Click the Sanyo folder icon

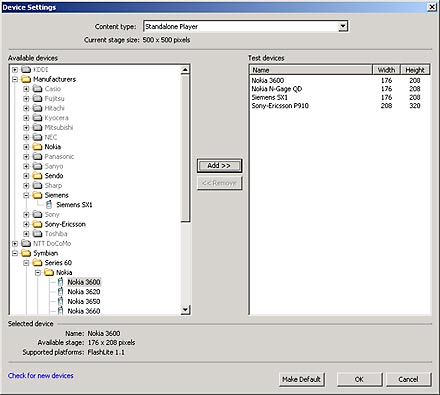[38, 166]
